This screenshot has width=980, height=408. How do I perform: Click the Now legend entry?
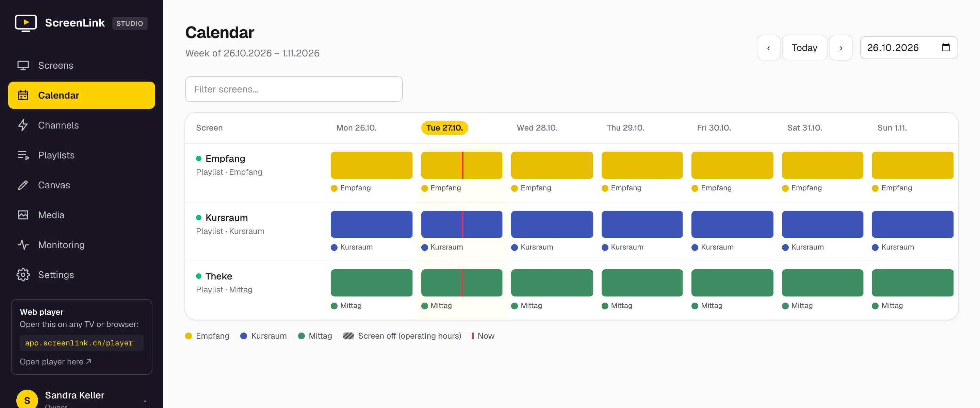click(483, 336)
